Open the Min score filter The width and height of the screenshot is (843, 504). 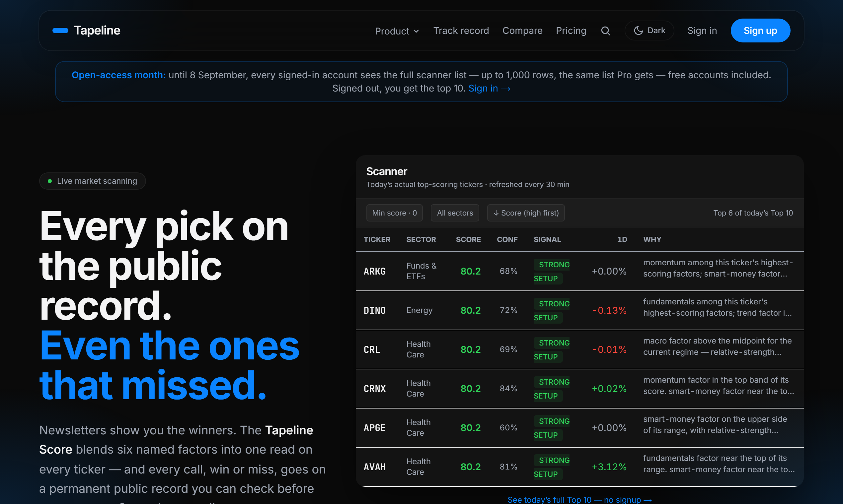pos(394,213)
